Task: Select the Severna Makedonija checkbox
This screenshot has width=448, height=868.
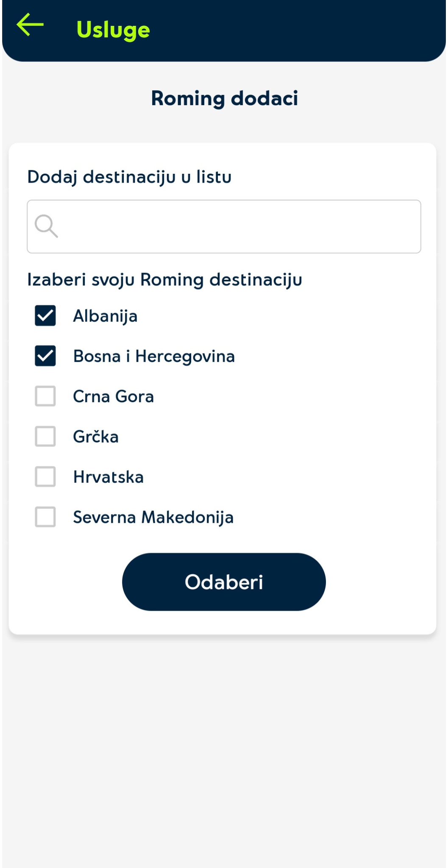Action: point(45,517)
